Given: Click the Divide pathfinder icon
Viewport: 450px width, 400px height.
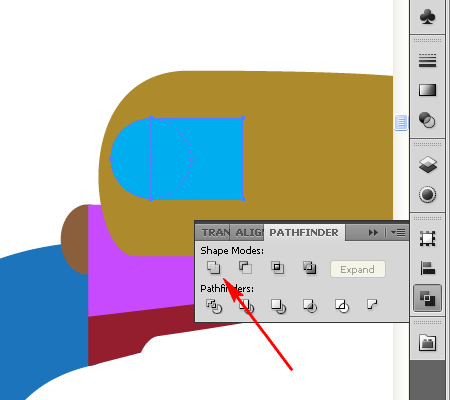Looking at the screenshot, I should (x=214, y=306).
